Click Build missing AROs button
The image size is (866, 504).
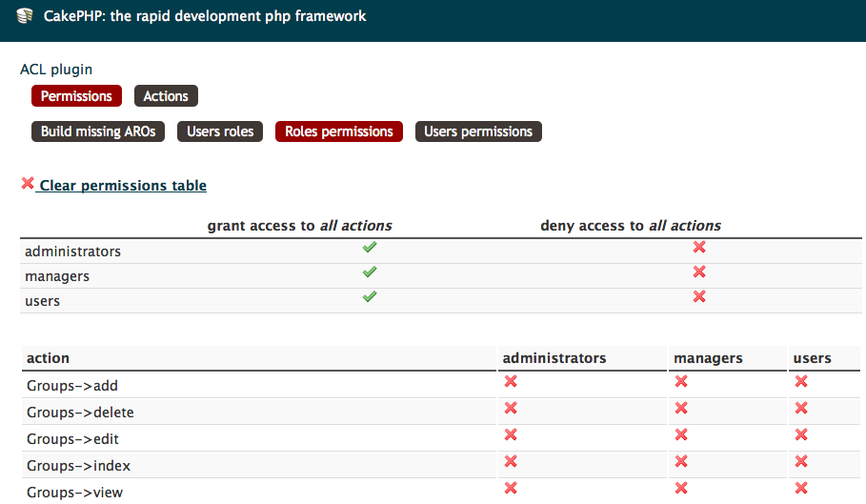pos(98,131)
